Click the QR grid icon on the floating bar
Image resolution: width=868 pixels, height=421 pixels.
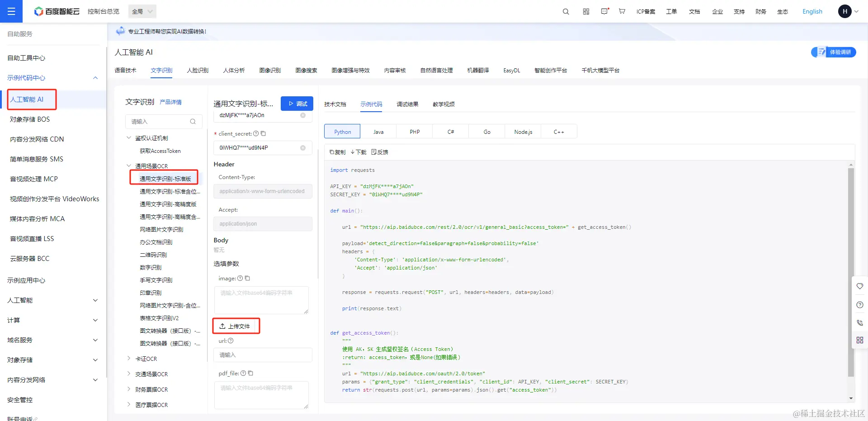tap(860, 340)
